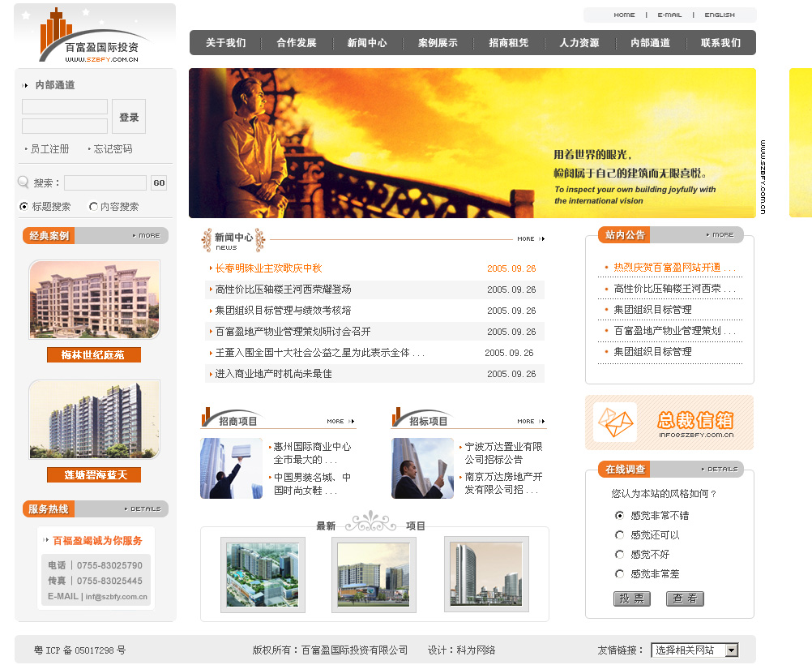Click the magnifier icon beside 搜索
812x665 pixels.
24,182
